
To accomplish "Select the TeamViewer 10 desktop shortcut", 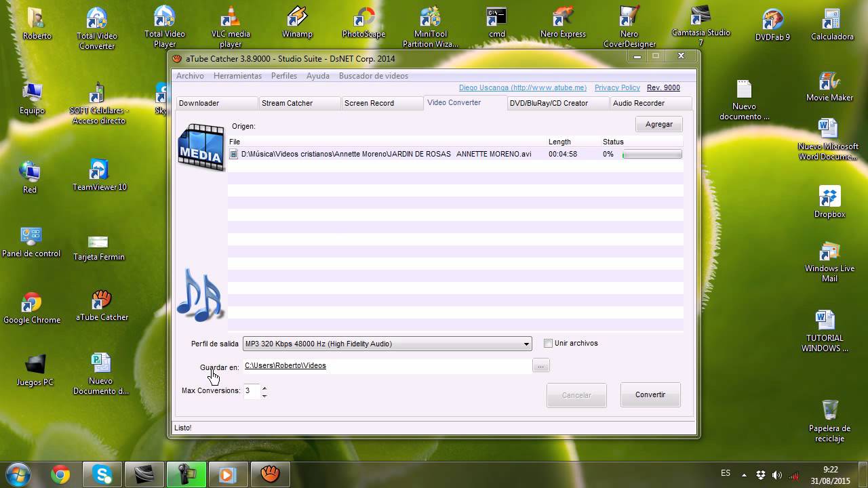I will point(99,175).
